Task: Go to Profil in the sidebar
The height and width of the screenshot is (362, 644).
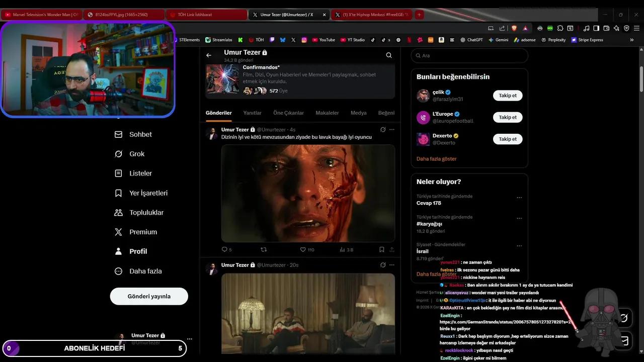Action: click(x=131, y=251)
